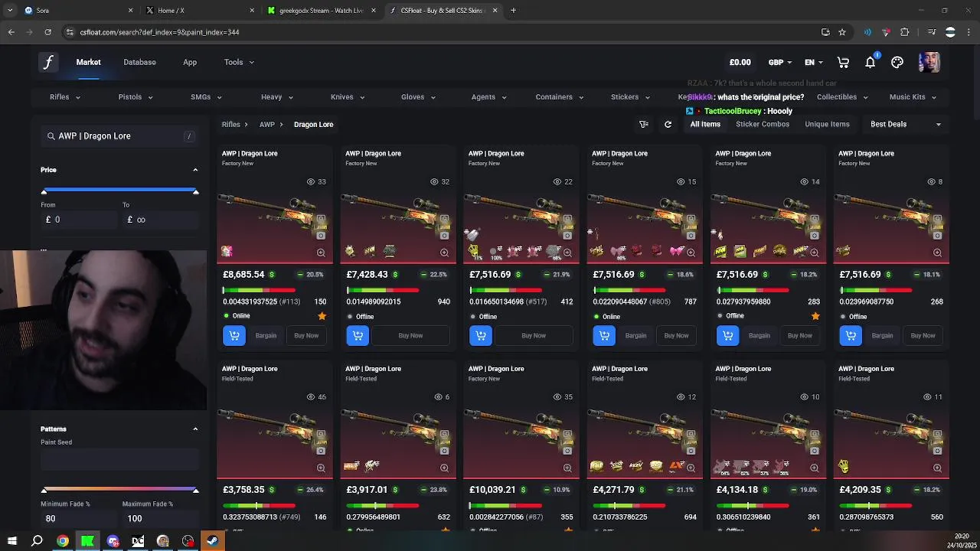Click the filter list icon
This screenshot has width=980, height=551.
tap(644, 124)
